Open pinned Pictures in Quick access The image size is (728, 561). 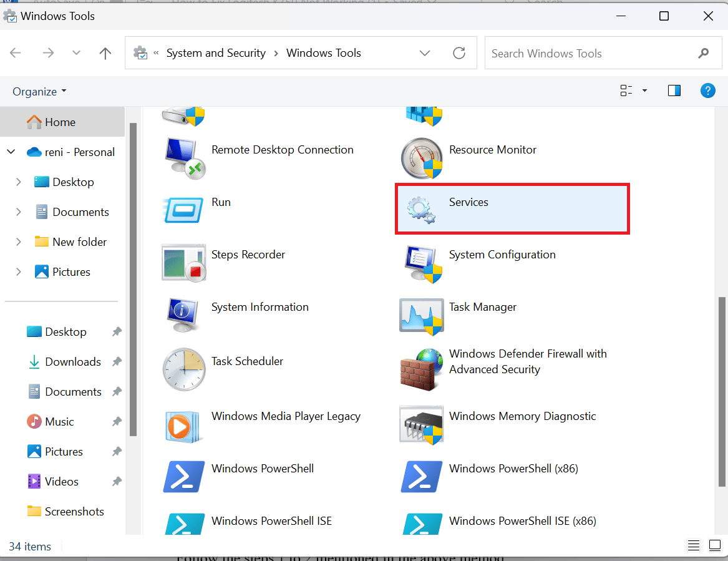click(x=55, y=451)
